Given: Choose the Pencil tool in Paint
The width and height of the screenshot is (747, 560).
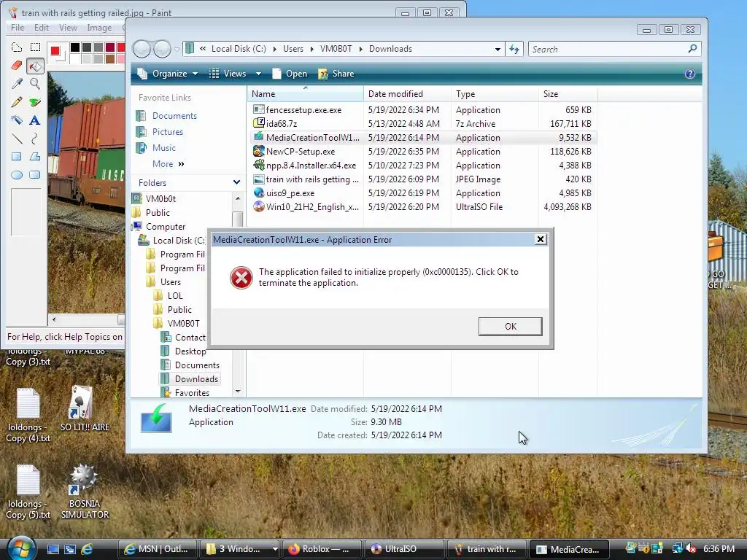Looking at the screenshot, I should coord(17,102).
